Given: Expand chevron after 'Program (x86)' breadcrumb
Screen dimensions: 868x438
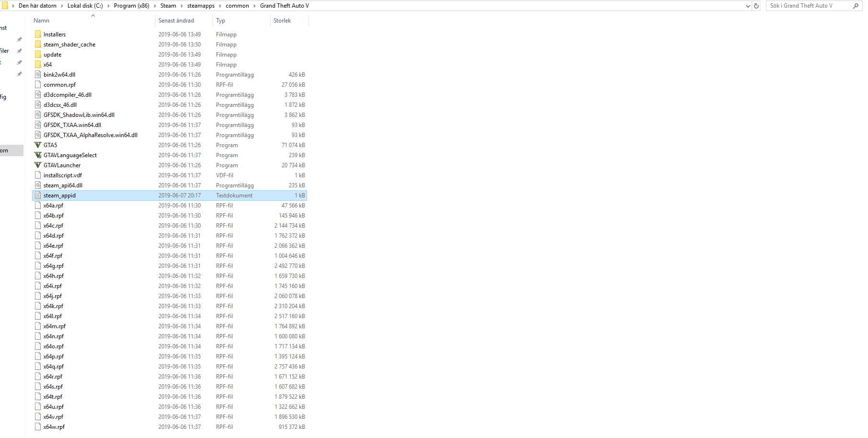Looking at the screenshot, I should coord(155,6).
